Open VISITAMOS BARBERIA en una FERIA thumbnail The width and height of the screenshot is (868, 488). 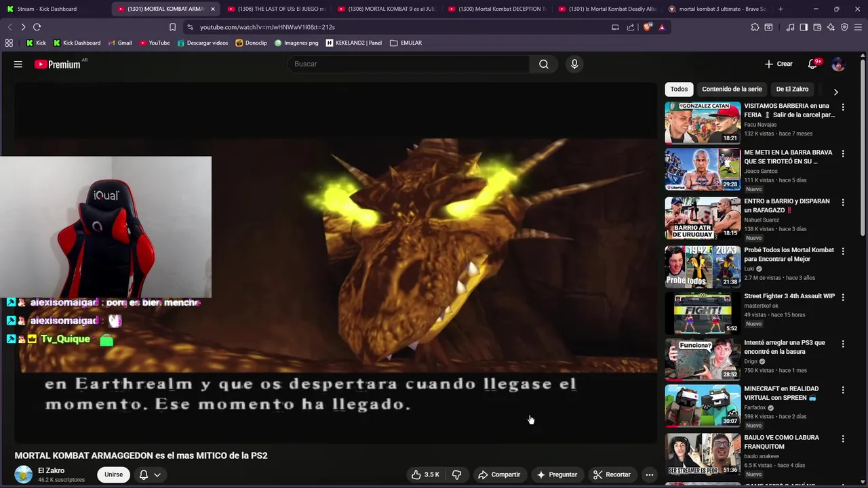(x=703, y=123)
